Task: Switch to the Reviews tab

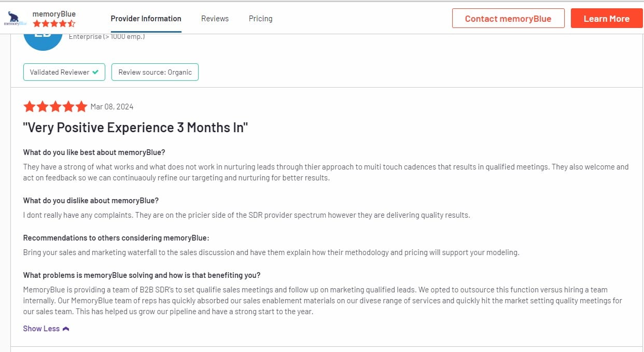Action: pyautogui.click(x=215, y=19)
